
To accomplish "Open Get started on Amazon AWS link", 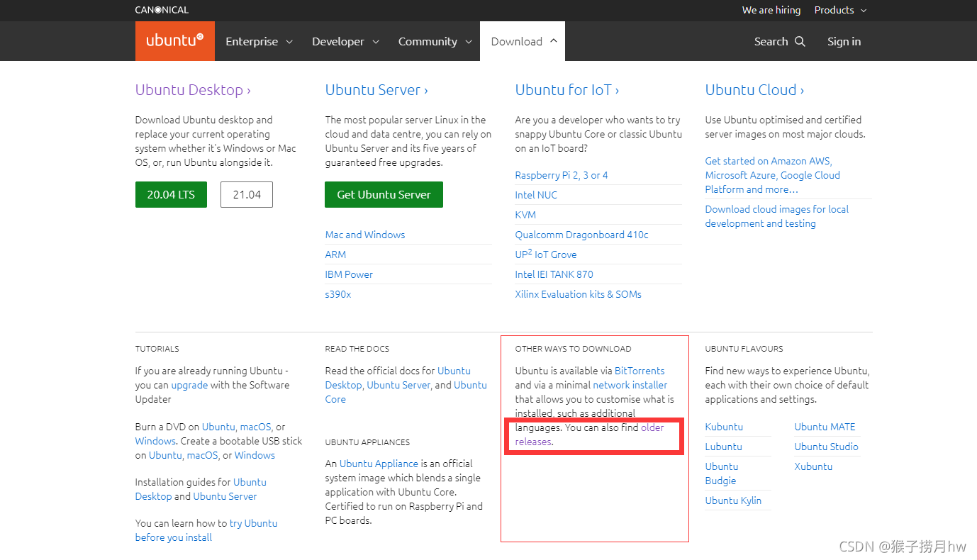I will 772,175.
